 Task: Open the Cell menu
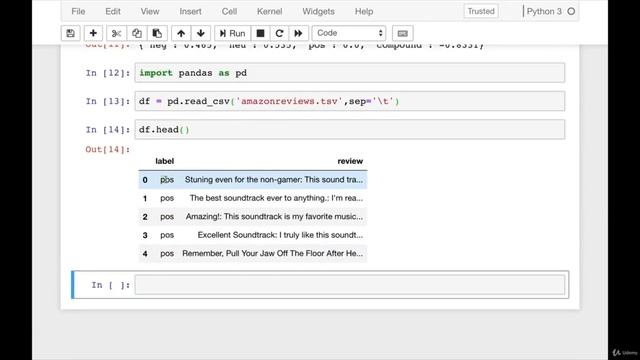(x=229, y=11)
